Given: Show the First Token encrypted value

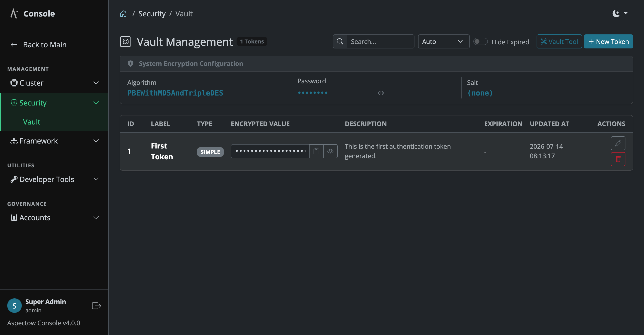Looking at the screenshot, I should pos(330,151).
